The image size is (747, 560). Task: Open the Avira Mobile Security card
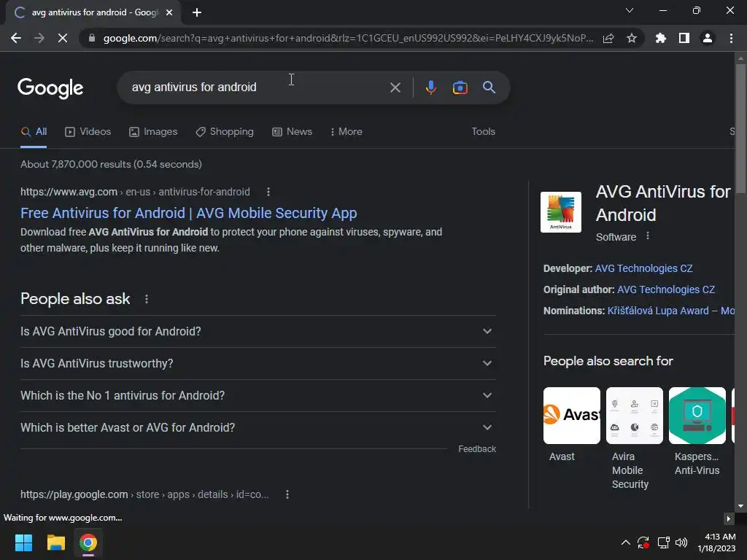(635, 438)
